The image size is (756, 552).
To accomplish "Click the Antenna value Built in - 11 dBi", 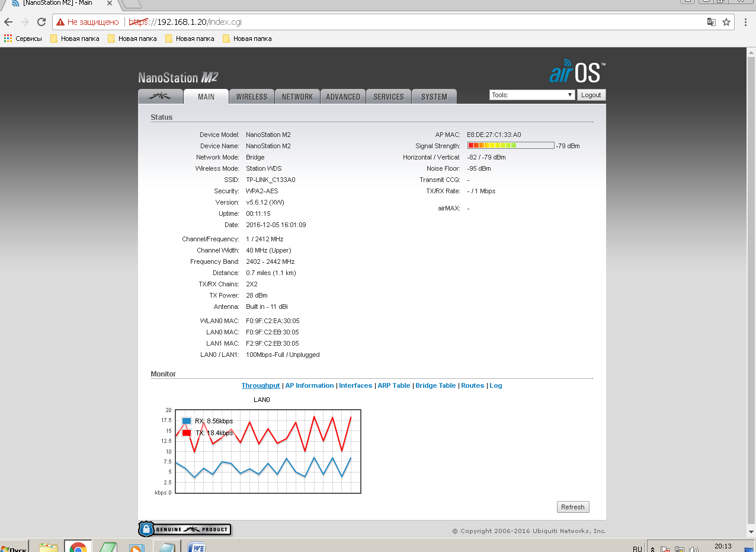I will (267, 307).
